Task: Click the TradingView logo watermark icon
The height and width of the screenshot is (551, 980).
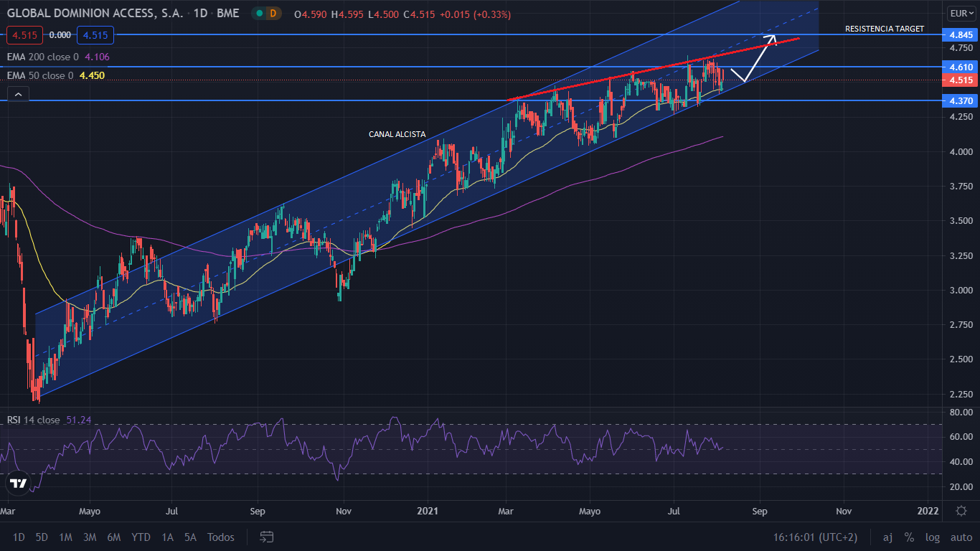Action: pos(17,484)
